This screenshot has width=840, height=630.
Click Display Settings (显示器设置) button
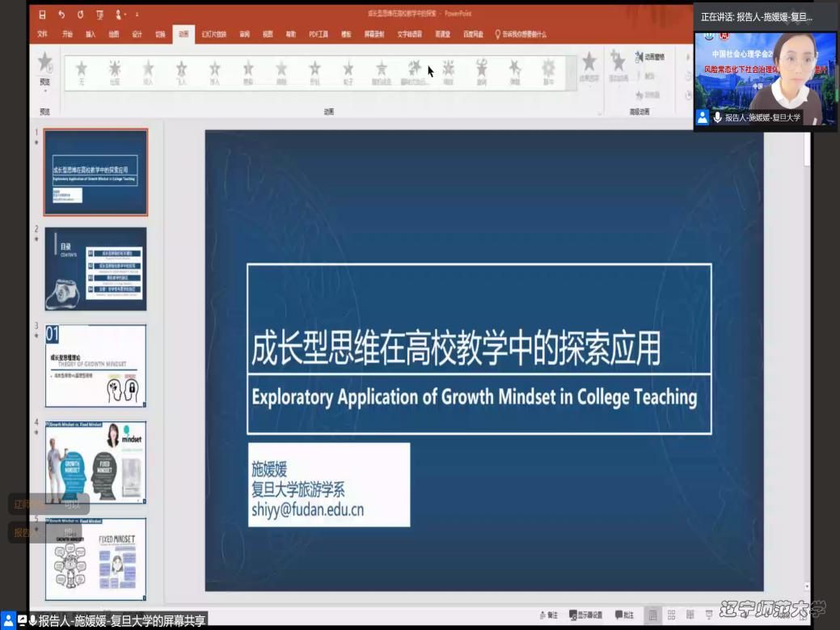[x=585, y=615]
